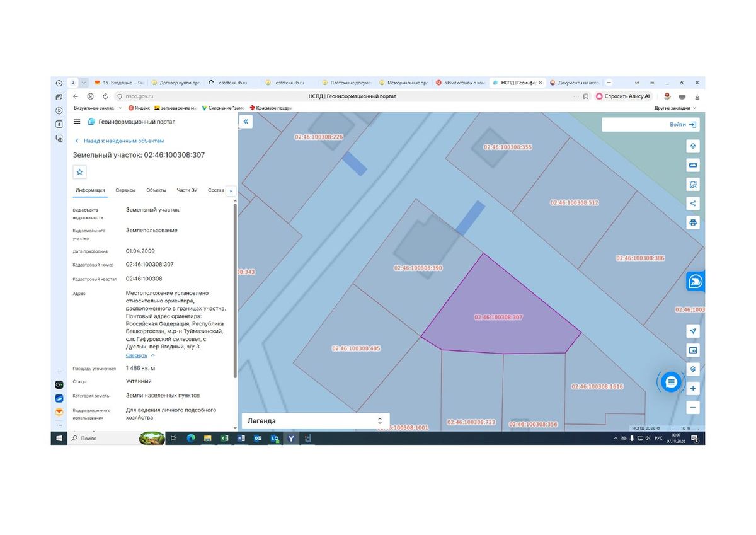Screen dimensions: 756x535
Task: Collapse the side panel with double chevron
Action: coord(246,122)
